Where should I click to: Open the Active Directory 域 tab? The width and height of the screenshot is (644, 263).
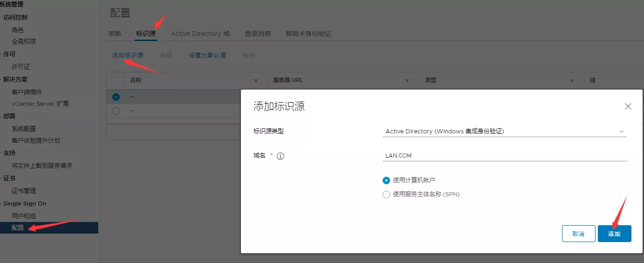pos(200,34)
